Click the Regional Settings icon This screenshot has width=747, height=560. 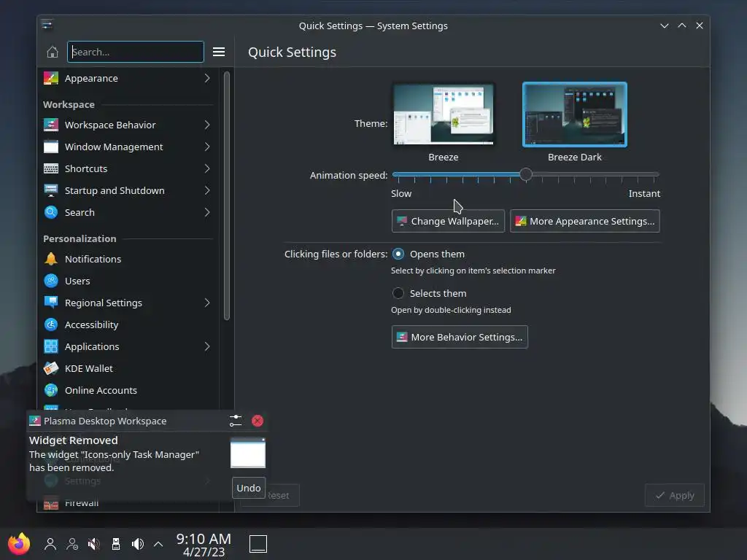coord(51,303)
